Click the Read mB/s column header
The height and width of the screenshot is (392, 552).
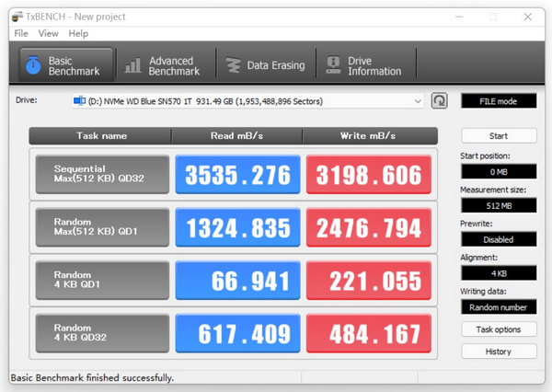tap(236, 136)
